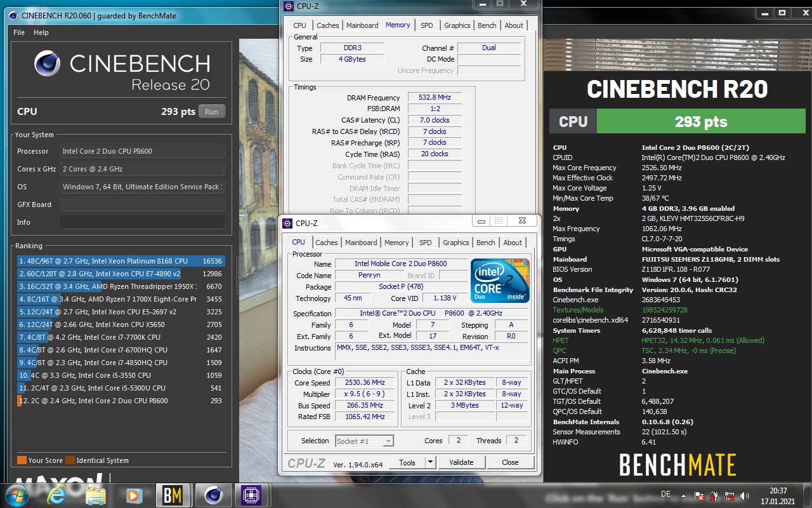Open the File menu in Cinebench
Screen dimensions: 812x508
19,32
